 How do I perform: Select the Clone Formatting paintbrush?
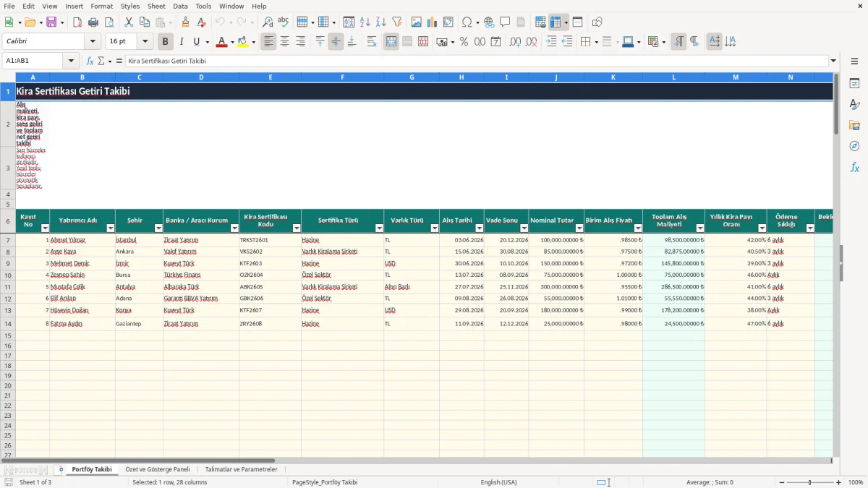186,22
